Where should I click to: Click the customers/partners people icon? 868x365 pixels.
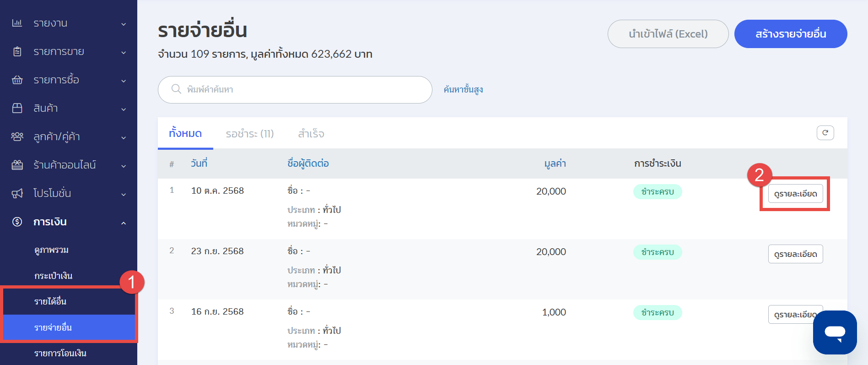click(17, 136)
